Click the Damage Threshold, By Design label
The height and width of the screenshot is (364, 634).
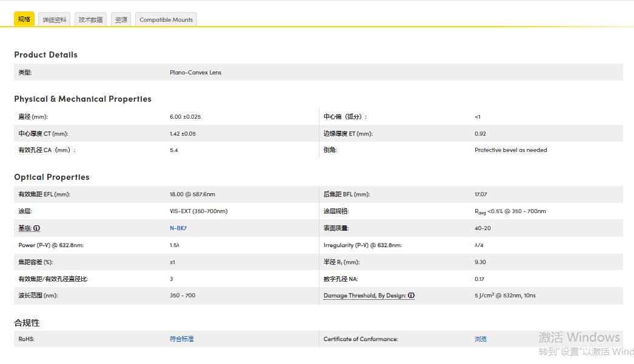(364, 296)
